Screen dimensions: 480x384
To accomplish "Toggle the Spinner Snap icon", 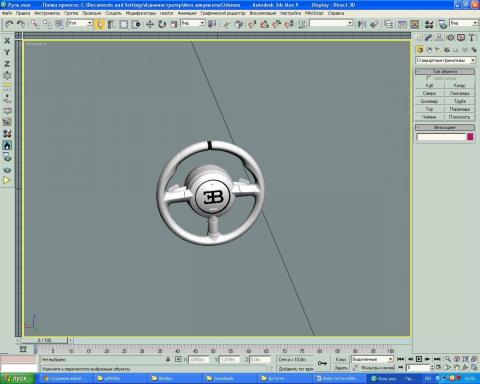I will 289,24.
